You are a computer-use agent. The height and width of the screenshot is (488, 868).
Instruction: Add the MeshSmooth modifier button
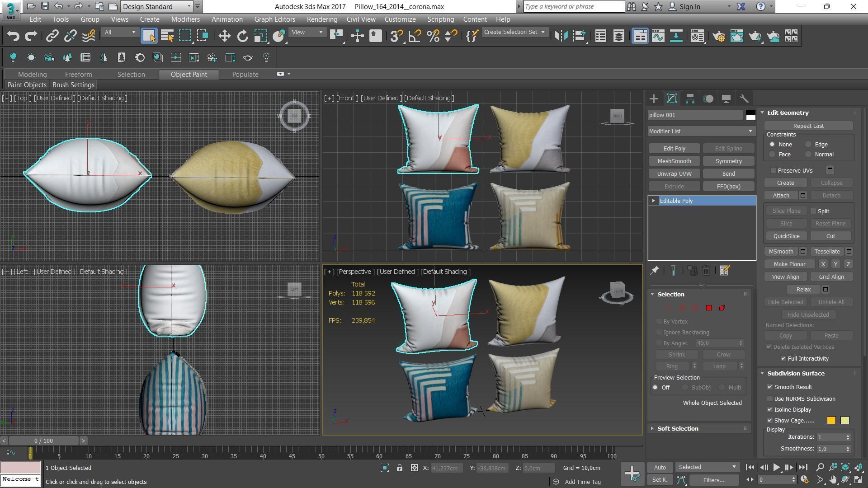(x=674, y=161)
